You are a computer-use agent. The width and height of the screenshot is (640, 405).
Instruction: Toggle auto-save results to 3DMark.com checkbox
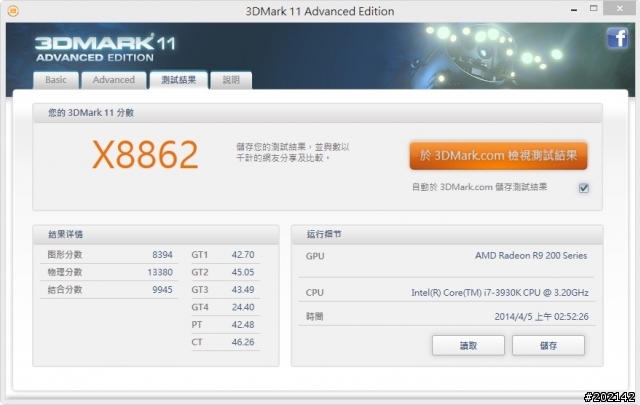(x=584, y=188)
